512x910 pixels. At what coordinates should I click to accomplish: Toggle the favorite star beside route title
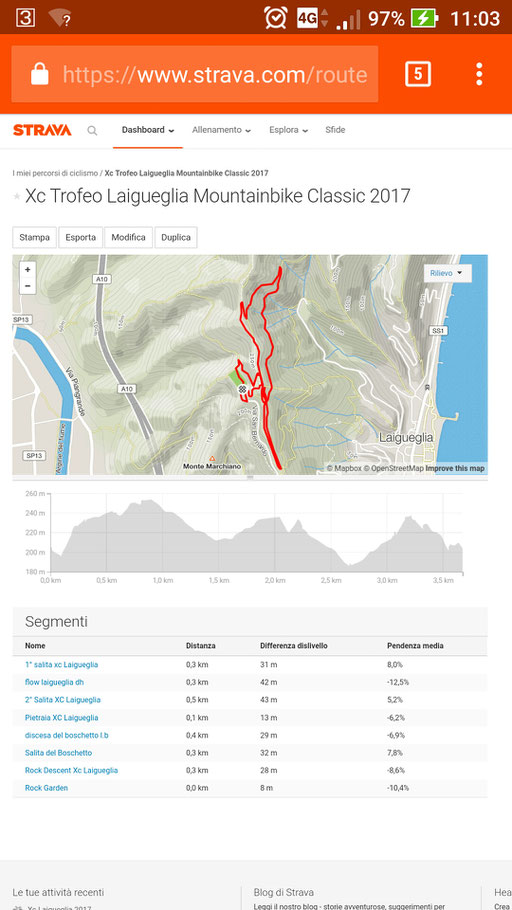(x=17, y=197)
